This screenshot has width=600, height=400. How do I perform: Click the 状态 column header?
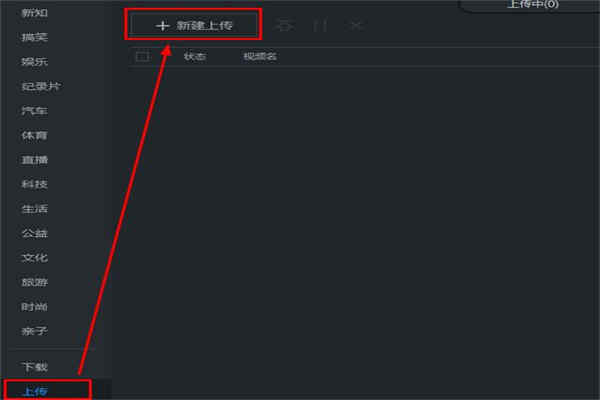point(195,56)
